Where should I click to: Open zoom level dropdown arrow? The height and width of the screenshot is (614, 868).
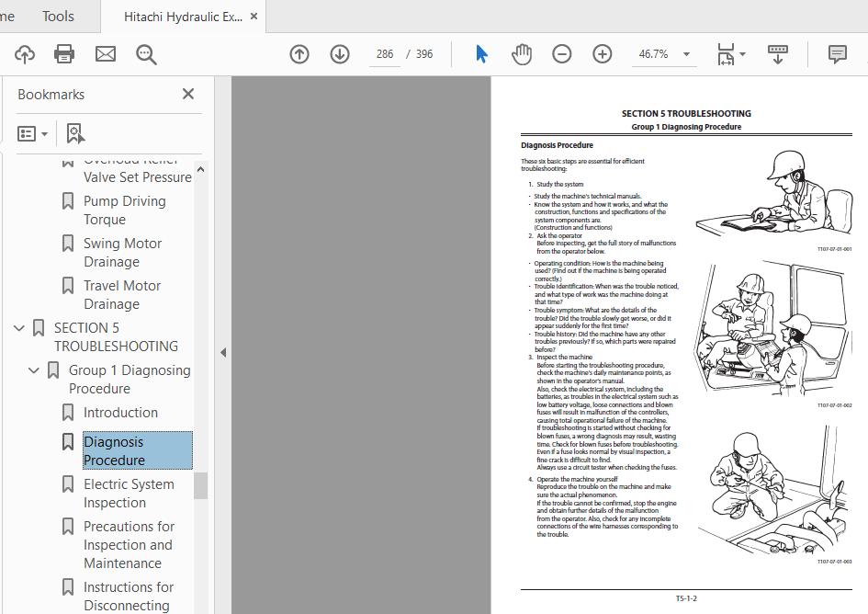(x=686, y=54)
